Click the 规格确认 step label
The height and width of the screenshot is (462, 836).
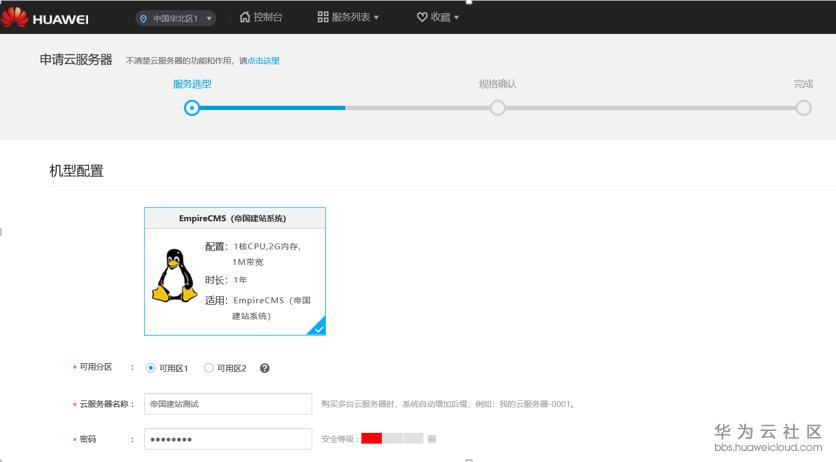coord(497,84)
